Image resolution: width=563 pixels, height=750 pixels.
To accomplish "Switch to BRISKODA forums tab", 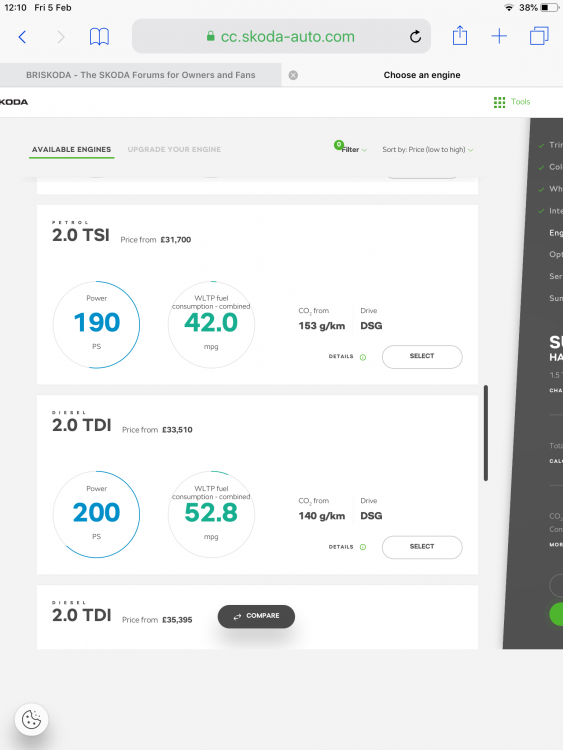I will [141, 75].
